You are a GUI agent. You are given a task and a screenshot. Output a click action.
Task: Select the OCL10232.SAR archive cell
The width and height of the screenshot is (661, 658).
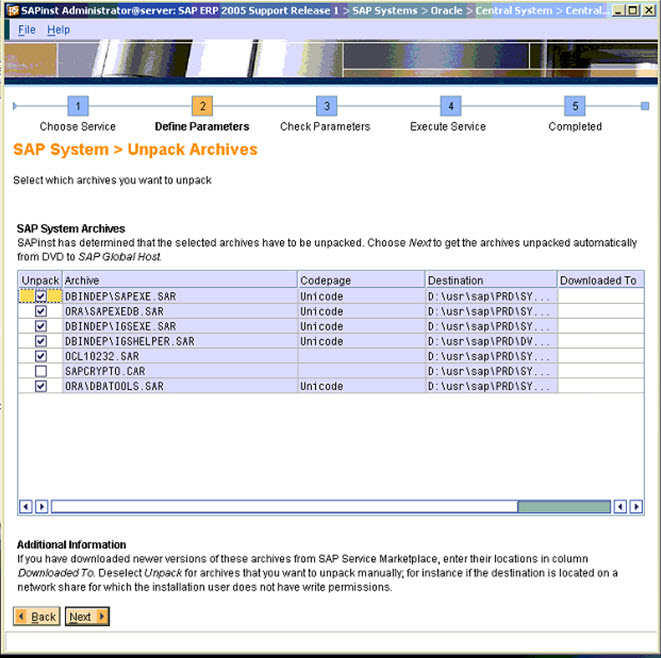click(x=180, y=356)
